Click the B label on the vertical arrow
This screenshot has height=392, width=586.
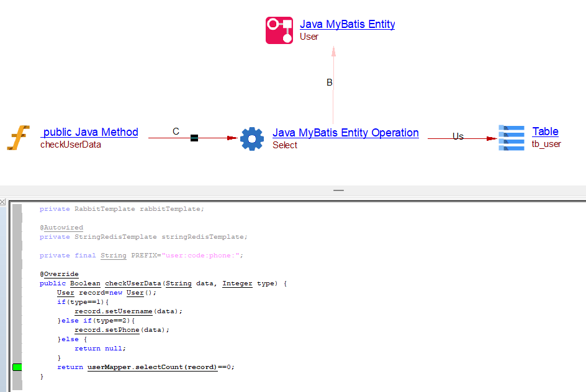click(x=330, y=82)
